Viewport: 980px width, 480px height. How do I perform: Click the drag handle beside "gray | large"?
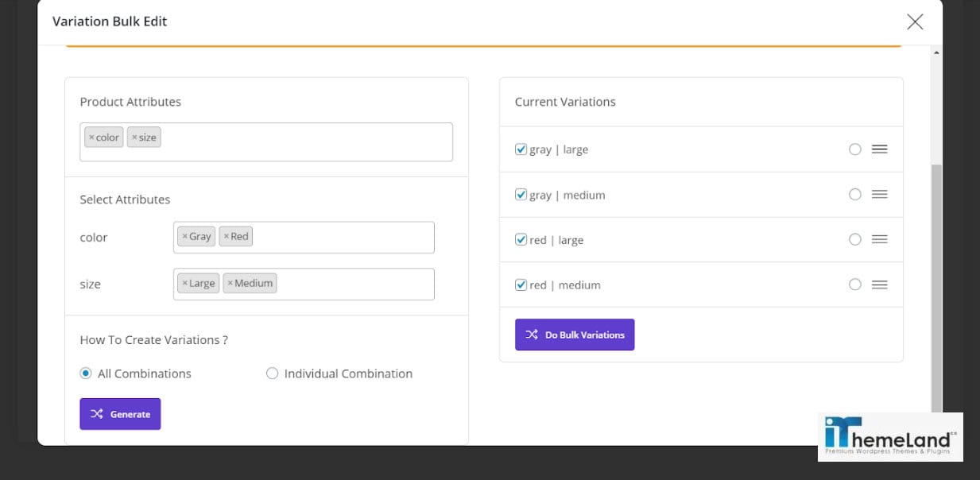(x=879, y=149)
